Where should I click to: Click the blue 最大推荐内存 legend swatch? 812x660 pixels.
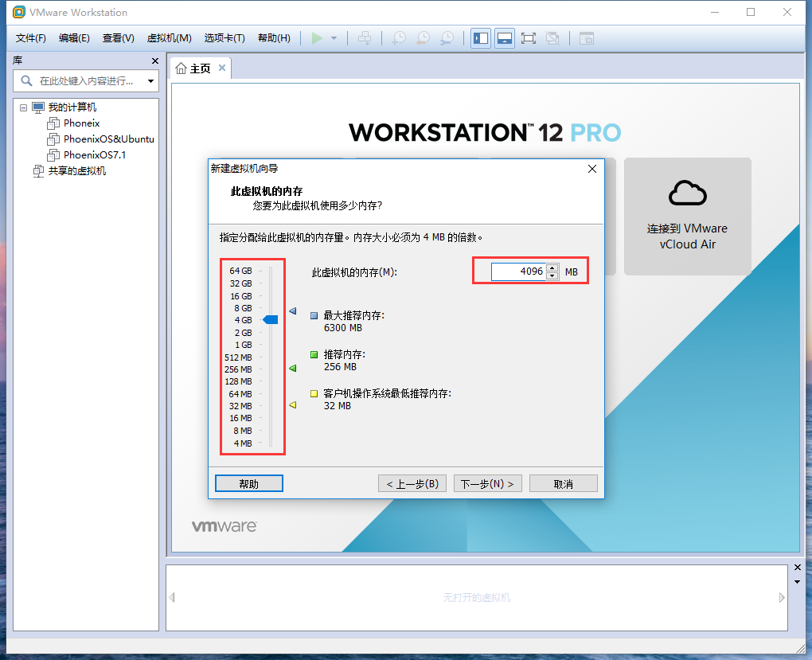tap(314, 315)
